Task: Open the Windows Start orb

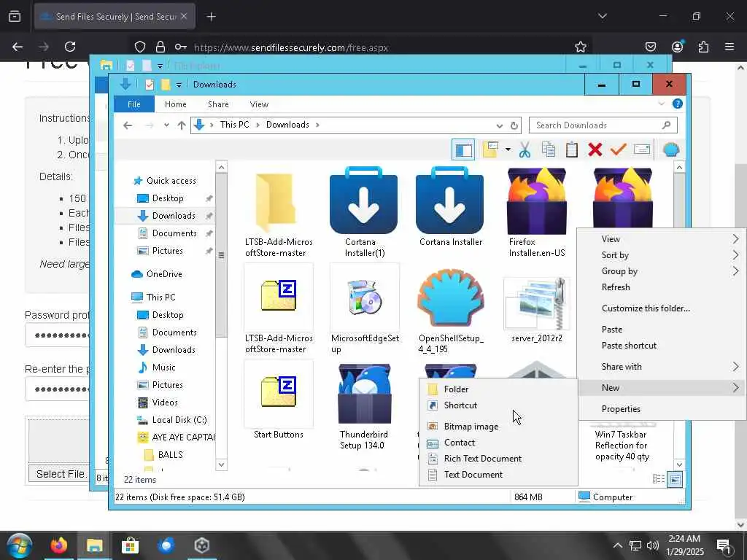Action: click(x=20, y=545)
